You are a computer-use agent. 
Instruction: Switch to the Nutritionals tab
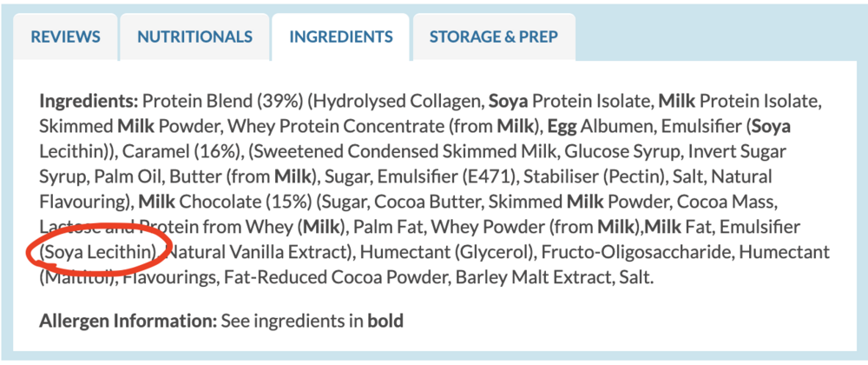[194, 37]
